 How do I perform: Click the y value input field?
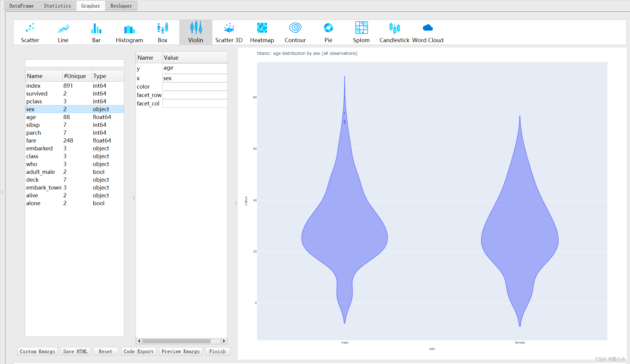pyautogui.click(x=194, y=68)
